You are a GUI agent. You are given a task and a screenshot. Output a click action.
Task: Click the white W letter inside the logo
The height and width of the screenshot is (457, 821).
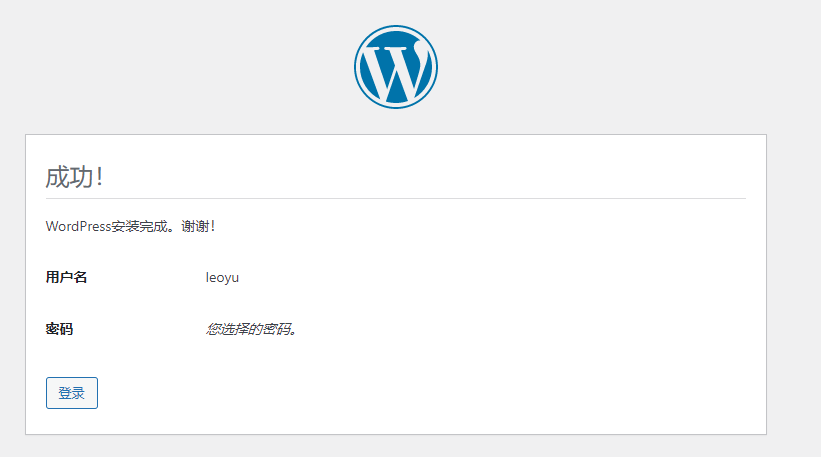coord(395,68)
